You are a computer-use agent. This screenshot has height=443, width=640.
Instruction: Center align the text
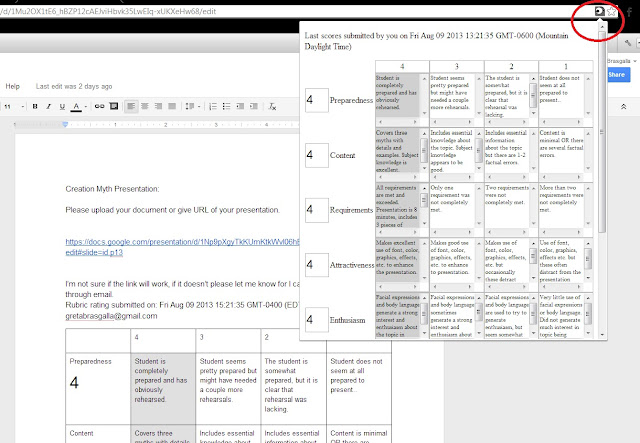[x=144, y=106]
